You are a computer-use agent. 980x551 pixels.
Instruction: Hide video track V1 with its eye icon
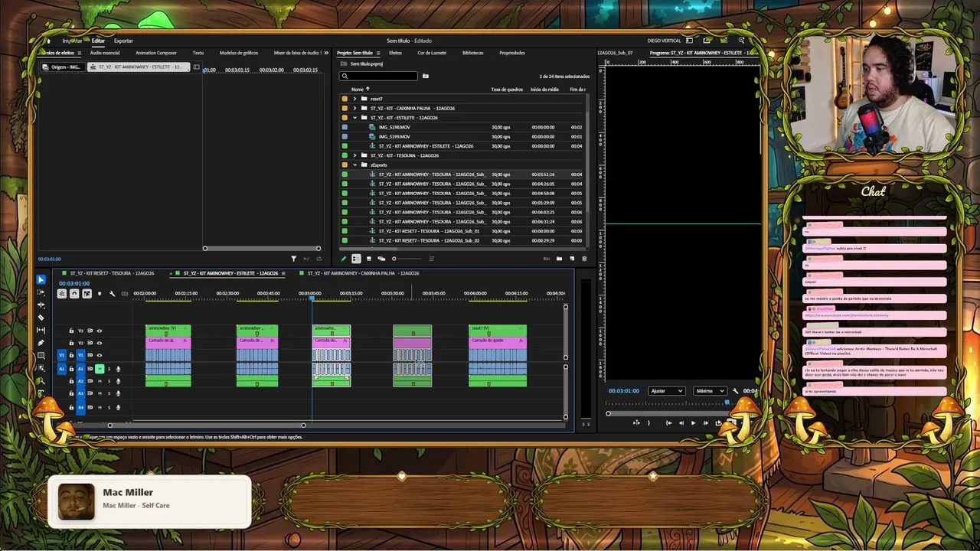100,355
